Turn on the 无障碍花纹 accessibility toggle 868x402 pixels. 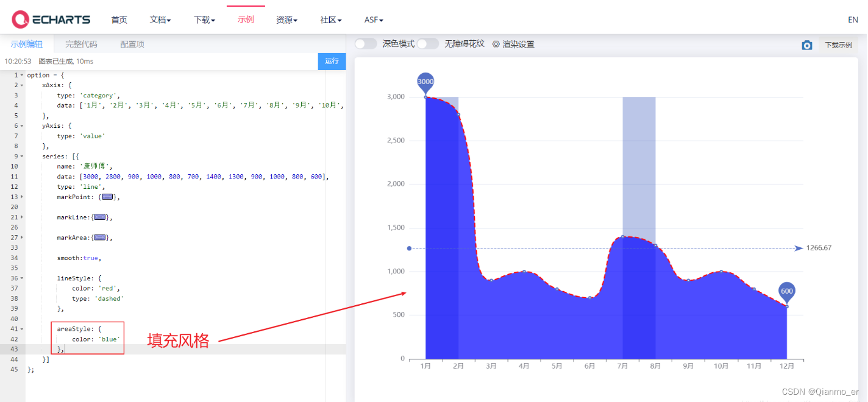point(427,43)
